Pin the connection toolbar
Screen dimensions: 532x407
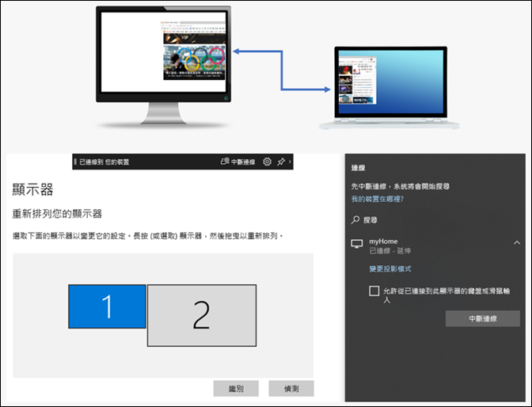(281, 162)
